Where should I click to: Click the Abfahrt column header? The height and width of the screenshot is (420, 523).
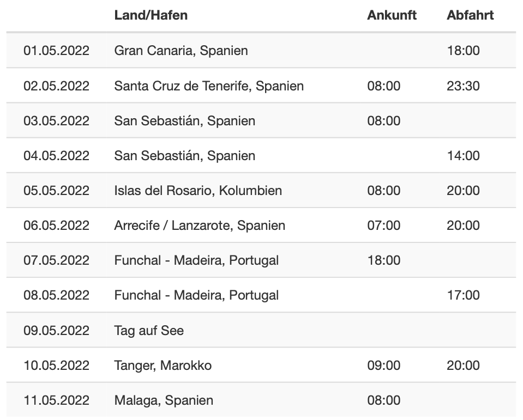point(470,15)
